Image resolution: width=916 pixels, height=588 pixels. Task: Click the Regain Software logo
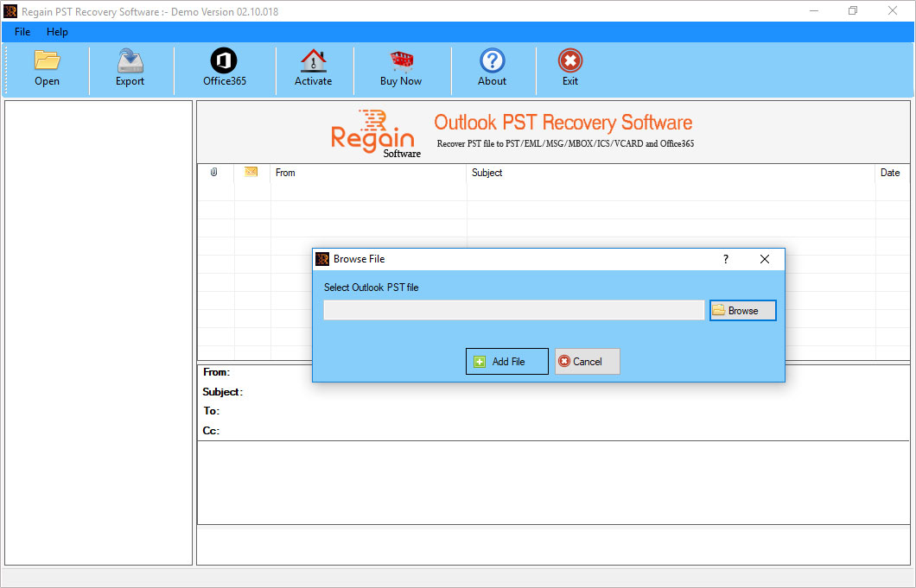[x=372, y=131]
